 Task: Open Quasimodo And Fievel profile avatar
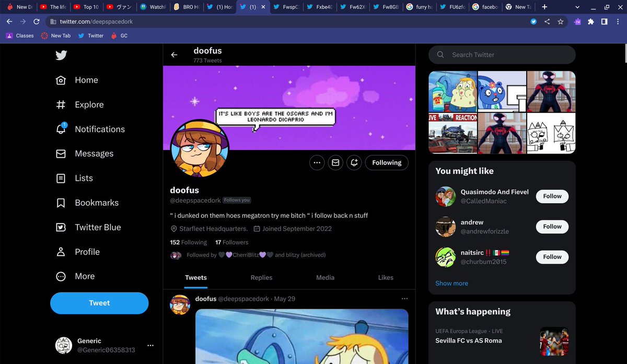[x=446, y=196]
